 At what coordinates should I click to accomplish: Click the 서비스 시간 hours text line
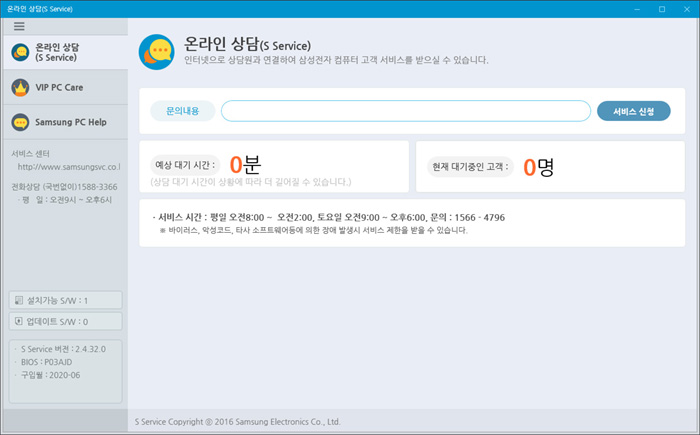329,218
